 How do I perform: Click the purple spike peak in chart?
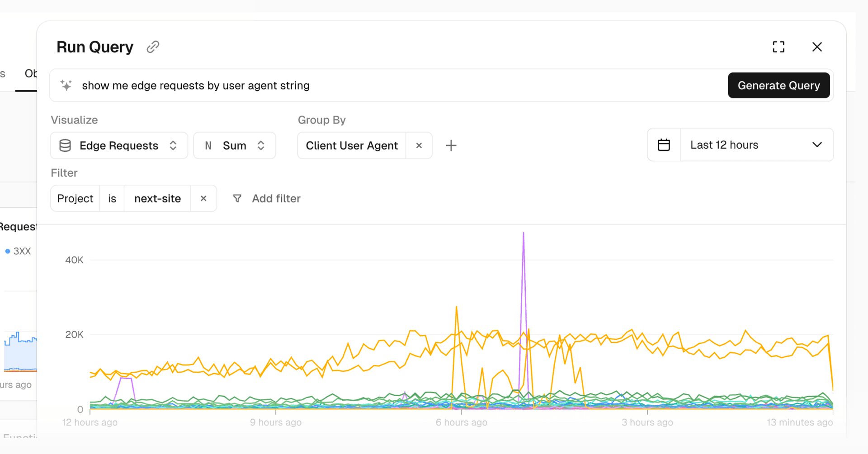click(x=524, y=234)
